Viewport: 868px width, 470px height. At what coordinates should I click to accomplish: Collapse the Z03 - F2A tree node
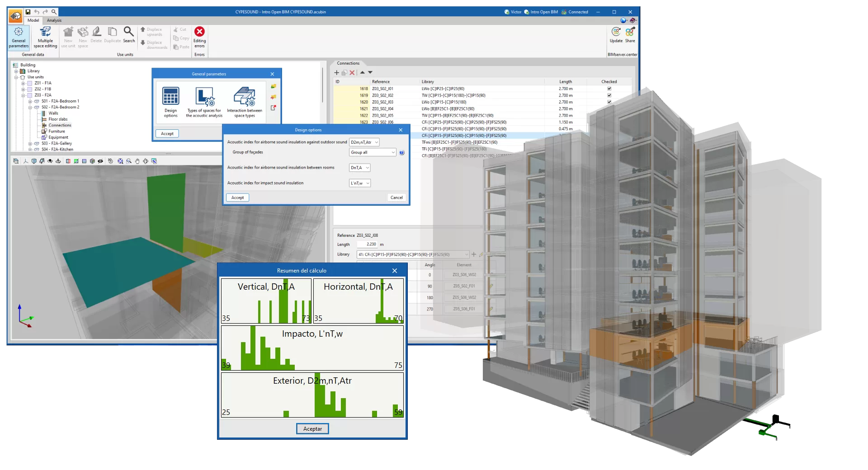pos(23,95)
